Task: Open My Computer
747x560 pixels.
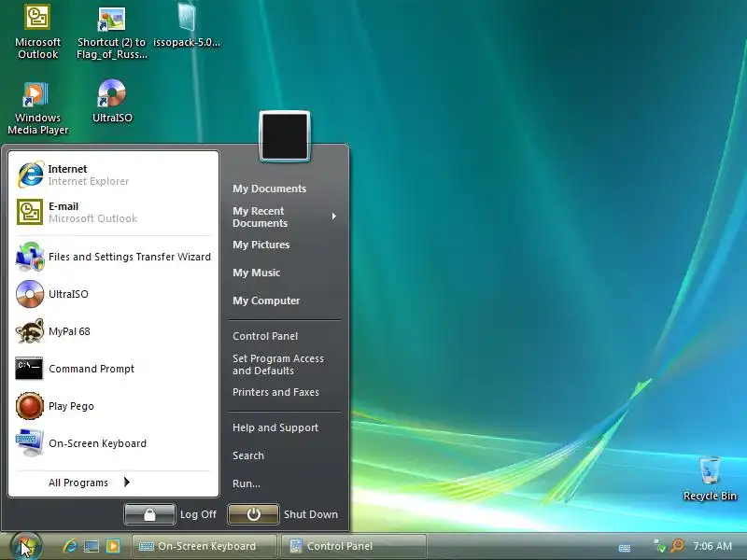Action: [x=266, y=301]
